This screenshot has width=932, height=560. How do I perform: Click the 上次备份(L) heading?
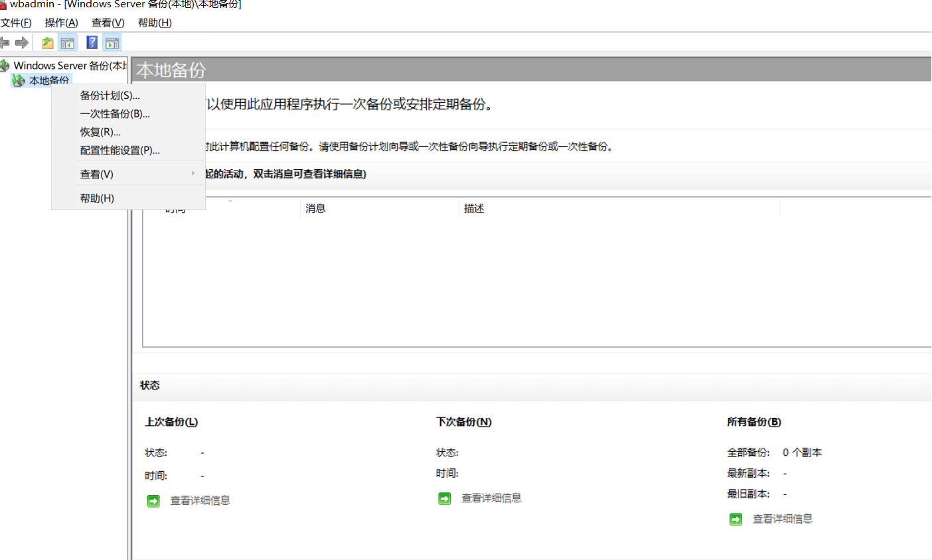tap(171, 422)
